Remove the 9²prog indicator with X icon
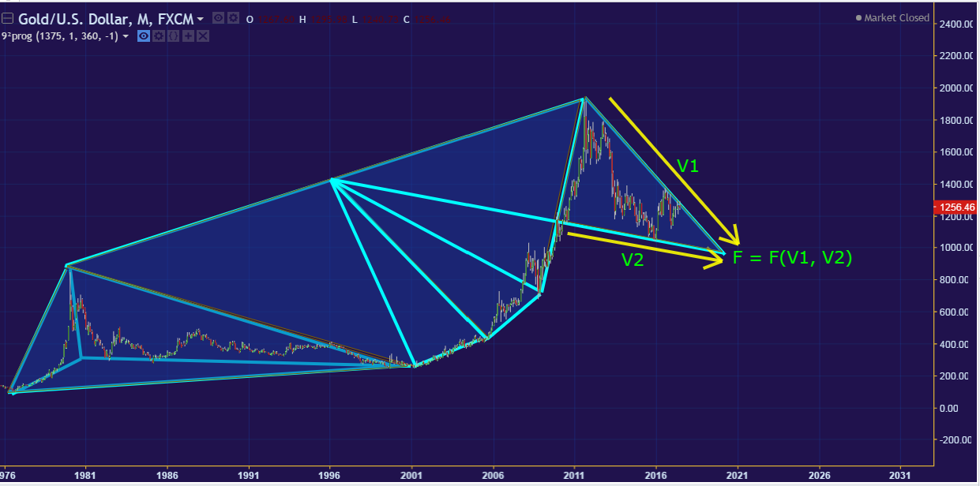 203,36
